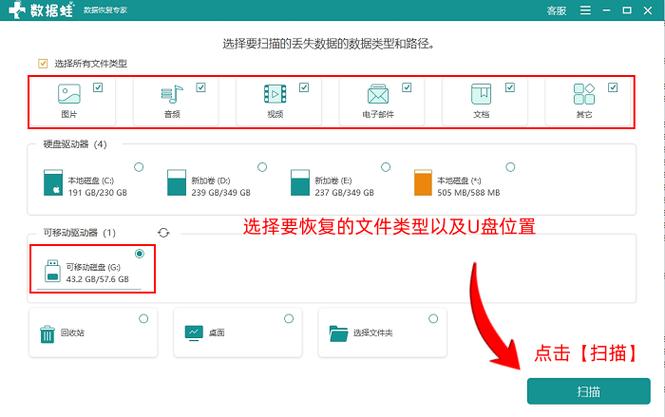This screenshot has height=417, width=665.
Task: Uncheck the 视频 checkbox
Action: click(304, 87)
